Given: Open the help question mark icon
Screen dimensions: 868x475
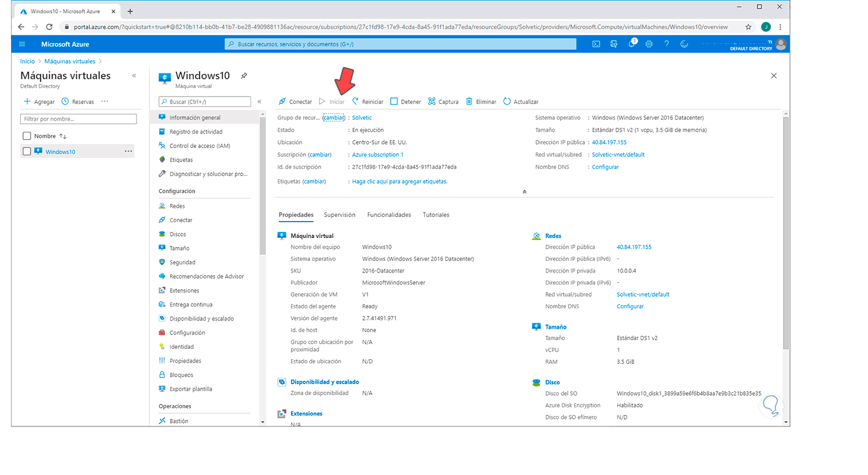Looking at the screenshot, I should coord(667,44).
